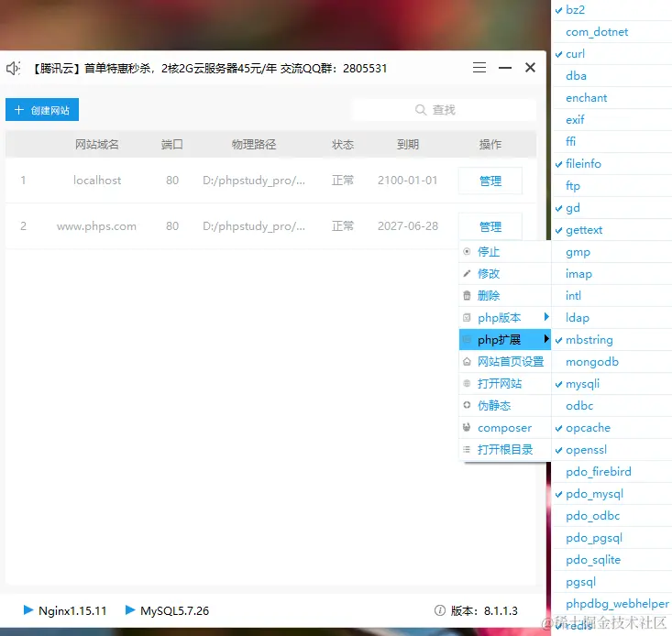This screenshot has width=672, height=636.
Task: Click the Nginx running play icon
Action: click(28, 609)
